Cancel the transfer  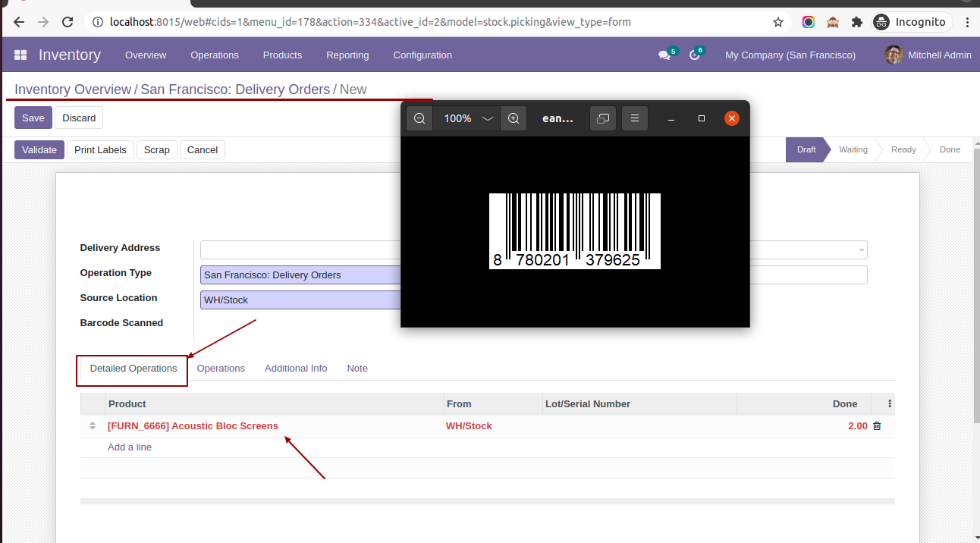(203, 149)
